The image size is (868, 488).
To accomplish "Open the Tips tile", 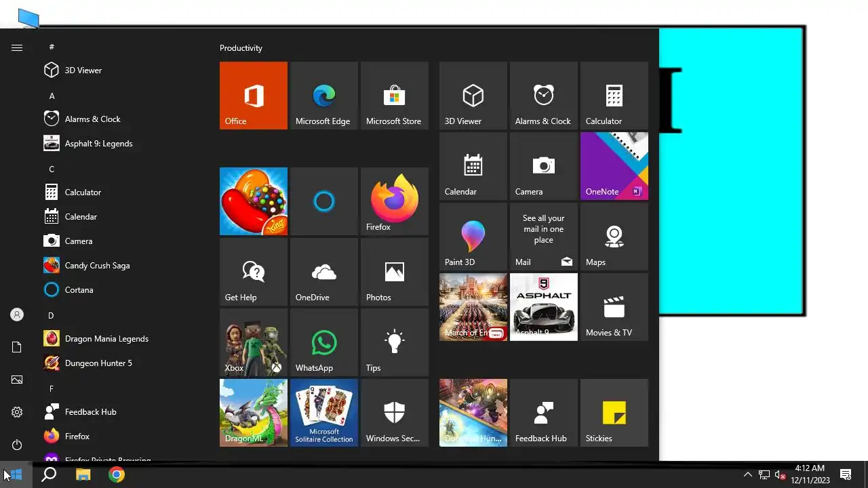I will (x=395, y=342).
